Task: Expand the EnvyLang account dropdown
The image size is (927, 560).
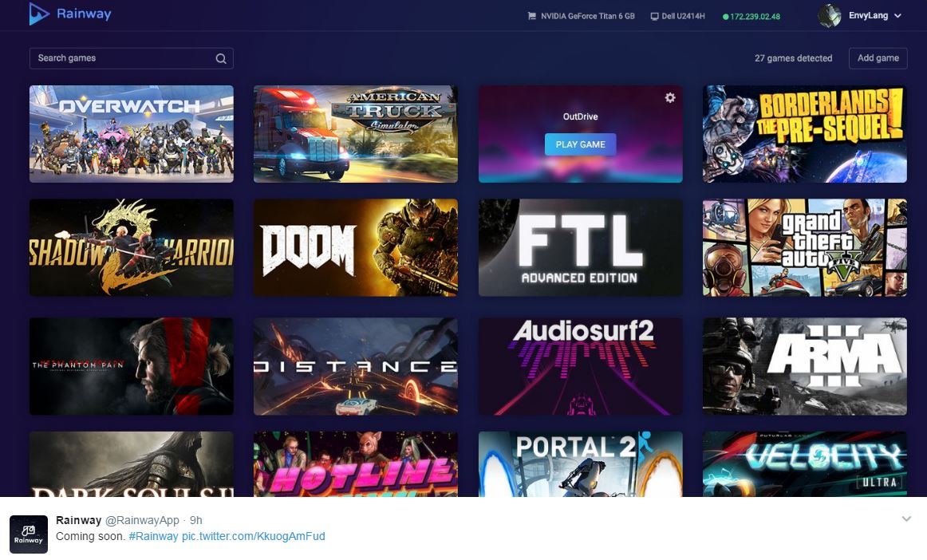Action: 897,16
